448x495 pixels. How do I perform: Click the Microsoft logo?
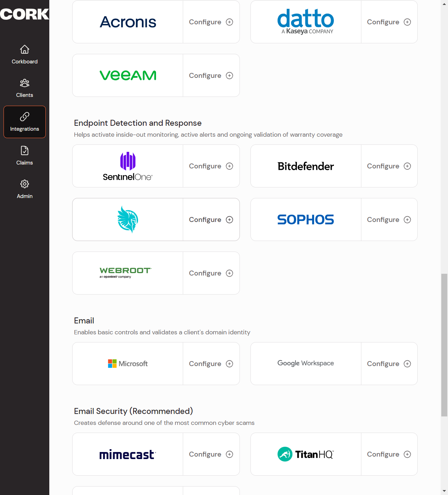(128, 364)
